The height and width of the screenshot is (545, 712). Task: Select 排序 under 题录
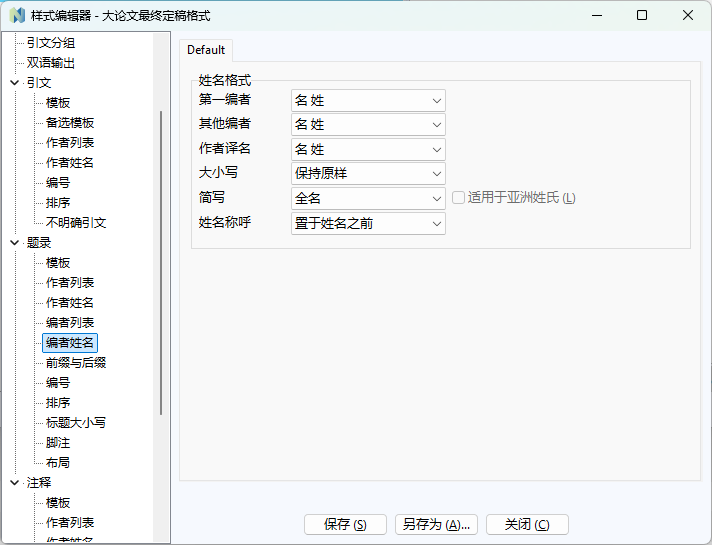[58, 402]
